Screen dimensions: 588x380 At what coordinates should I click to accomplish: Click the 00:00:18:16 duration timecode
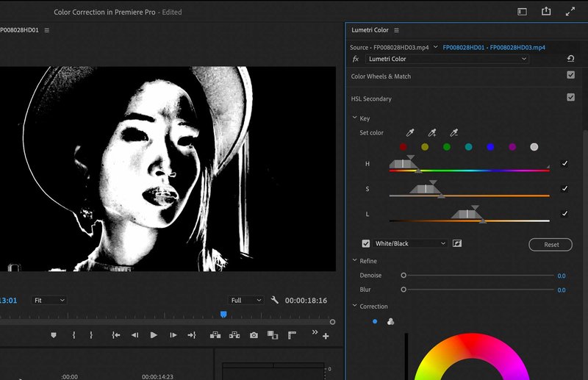pos(306,301)
